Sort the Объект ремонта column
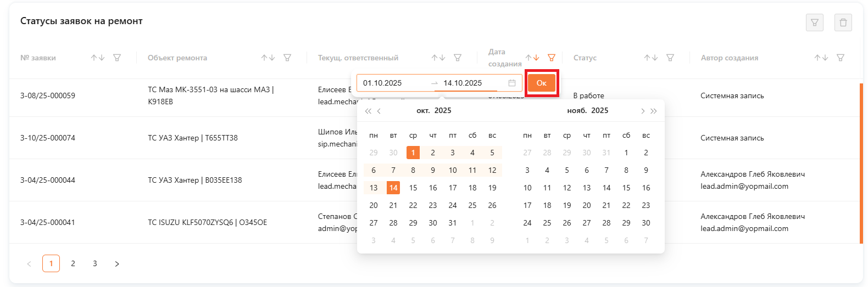The width and height of the screenshot is (868, 287). coord(268,58)
